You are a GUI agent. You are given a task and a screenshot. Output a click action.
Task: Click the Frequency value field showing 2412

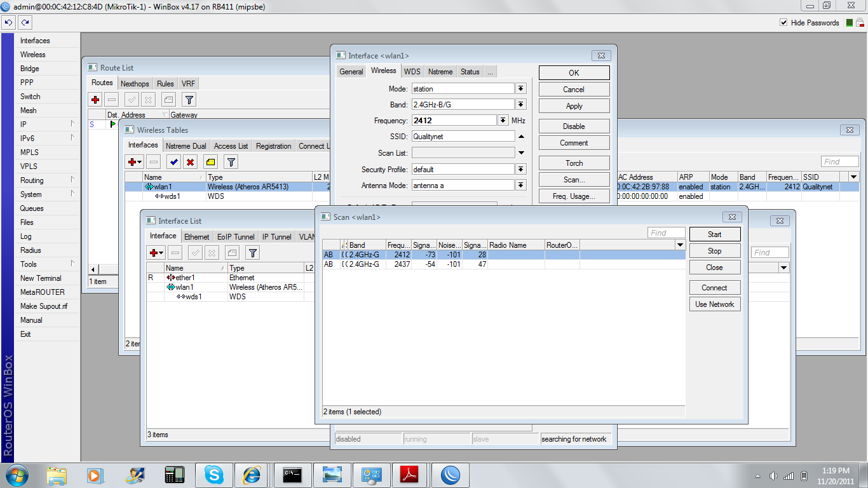pos(454,120)
